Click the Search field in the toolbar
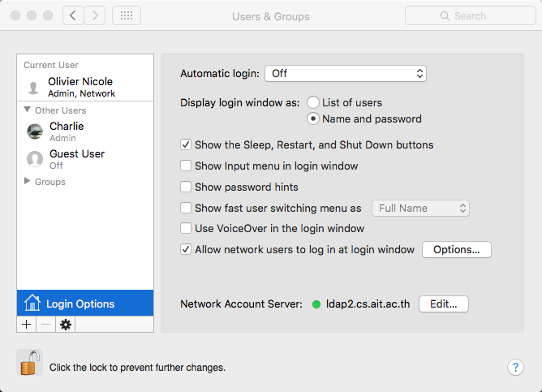The width and height of the screenshot is (542, 392). pos(469,15)
